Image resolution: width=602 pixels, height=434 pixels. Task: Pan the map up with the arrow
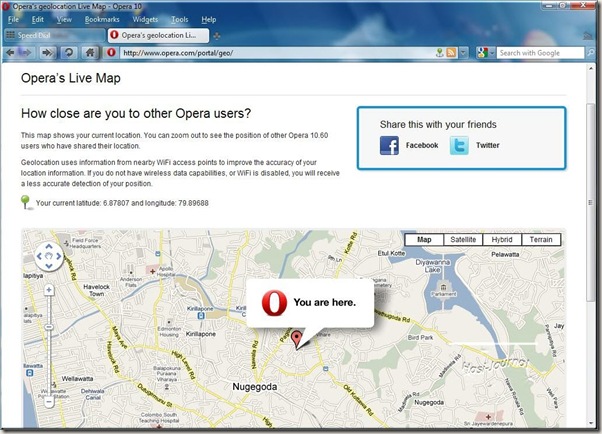[x=49, y=246]
